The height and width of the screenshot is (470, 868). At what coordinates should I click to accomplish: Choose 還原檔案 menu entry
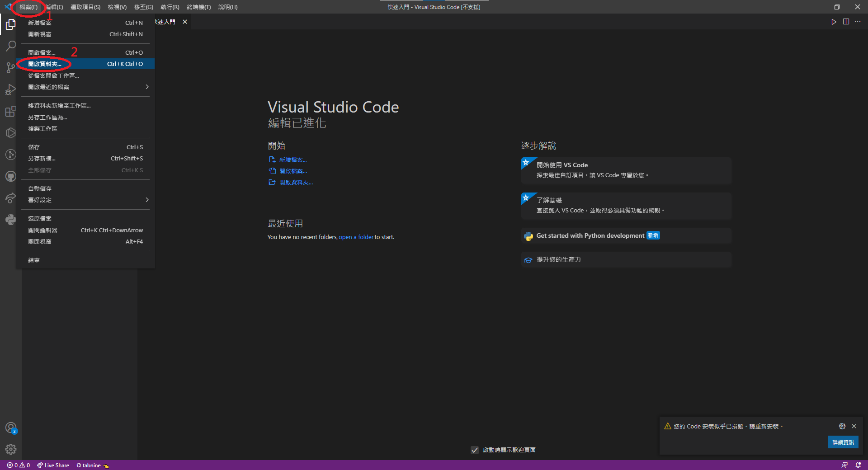tap(85, 218)
